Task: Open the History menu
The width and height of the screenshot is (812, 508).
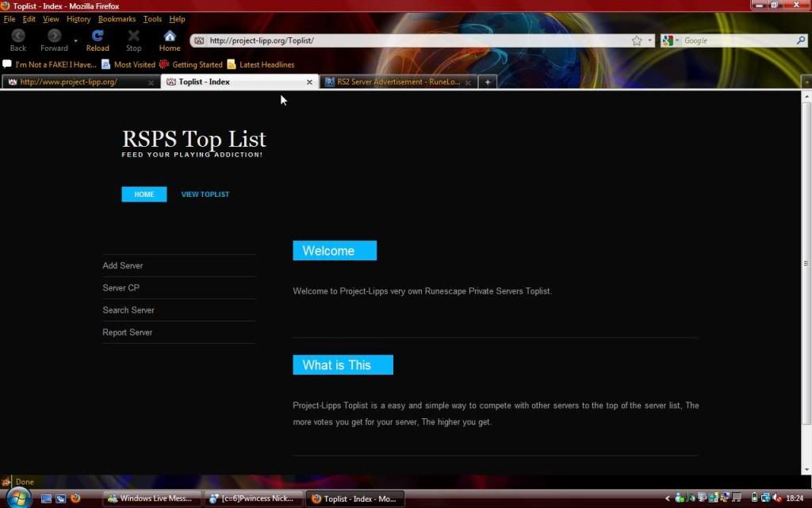Action: click(79, 19)
